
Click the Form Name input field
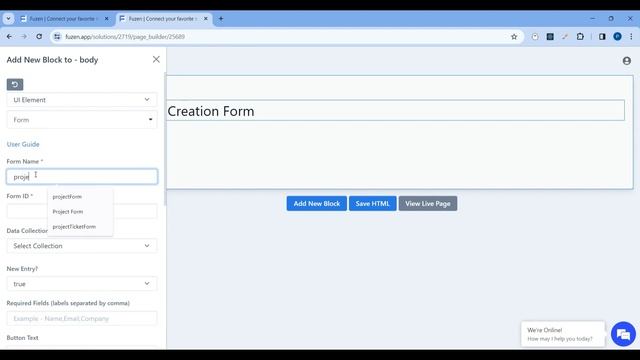coord(82,177)
